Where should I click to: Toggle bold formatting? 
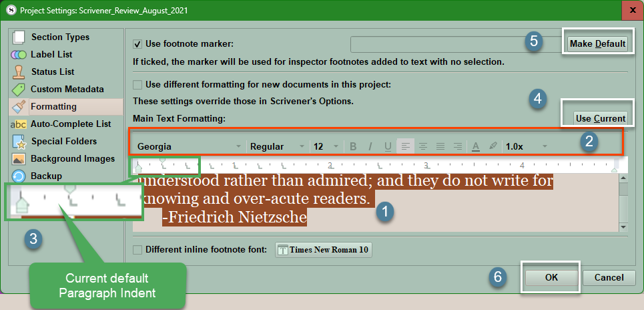pyautogui.click(x=353, y=146)
